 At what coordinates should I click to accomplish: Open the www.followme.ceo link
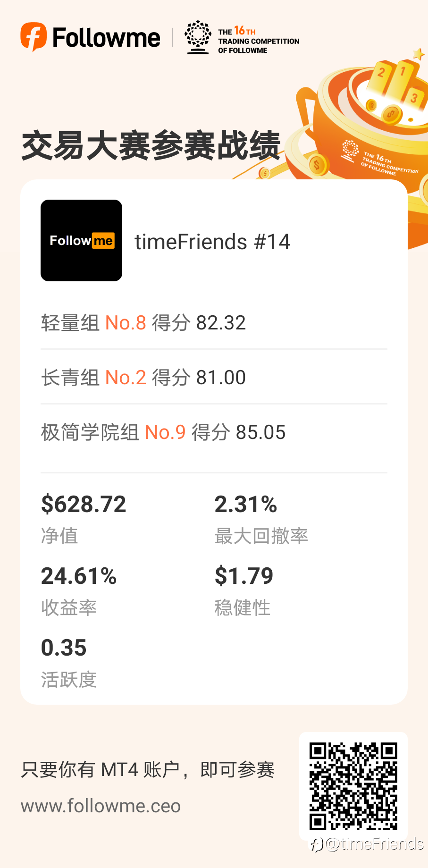tap(101, 806)
